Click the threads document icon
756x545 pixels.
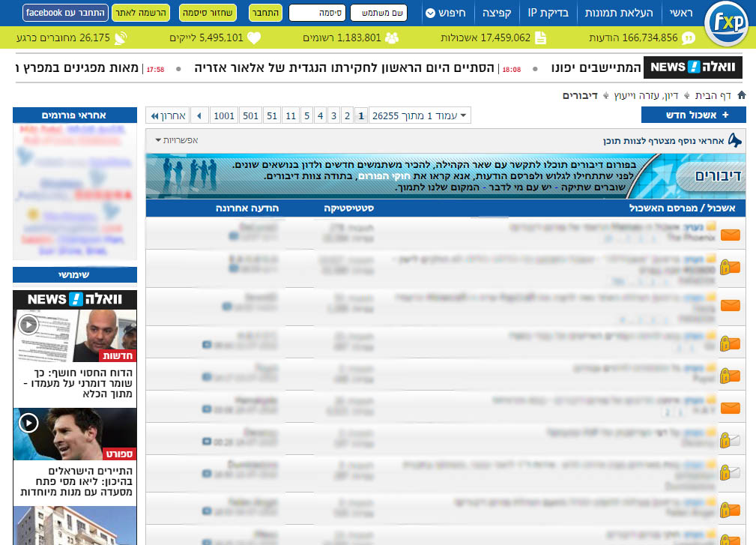[x=540, y=38]
